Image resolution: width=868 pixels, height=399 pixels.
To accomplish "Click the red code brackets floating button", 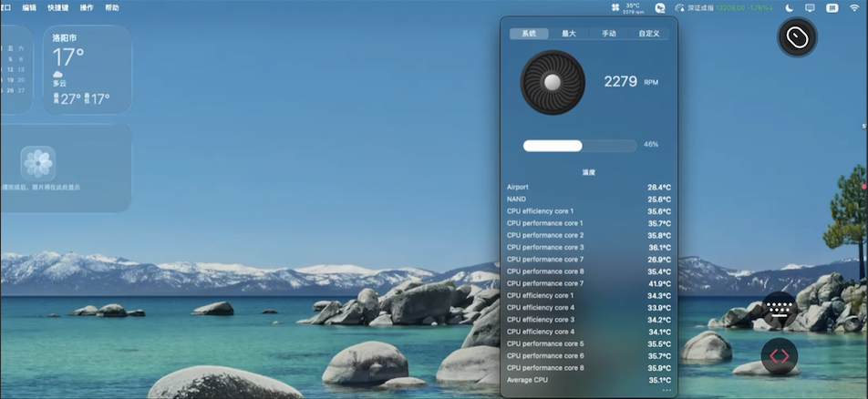I will pyautogui.click(x=779, y=356).
